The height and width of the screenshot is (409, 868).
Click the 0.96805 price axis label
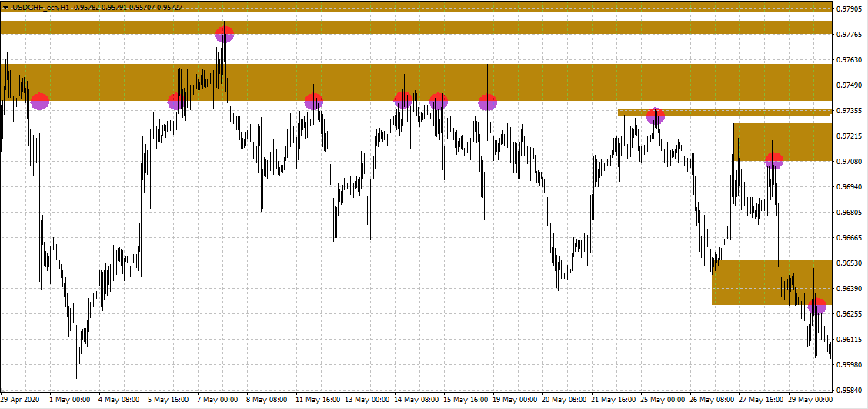[x=850, y=213]
